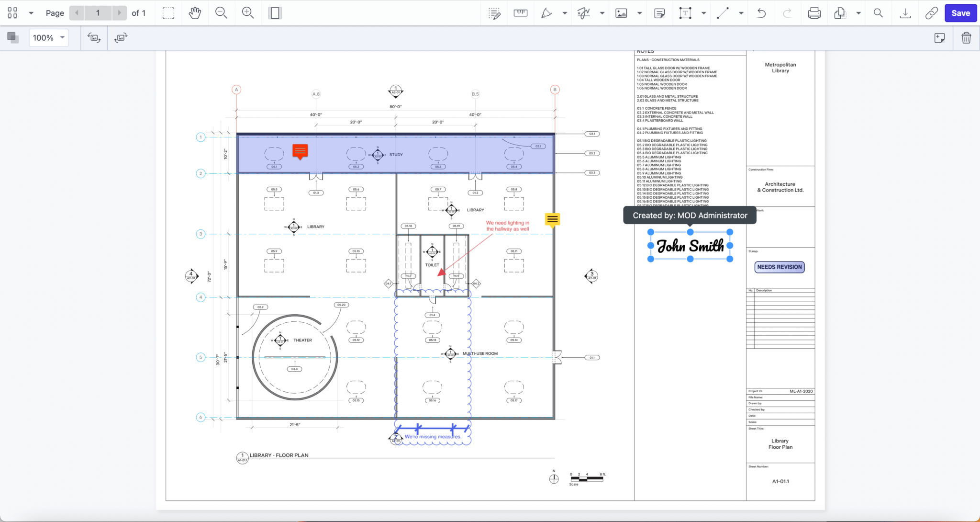Delete using the trash icon

pos(966,37)
